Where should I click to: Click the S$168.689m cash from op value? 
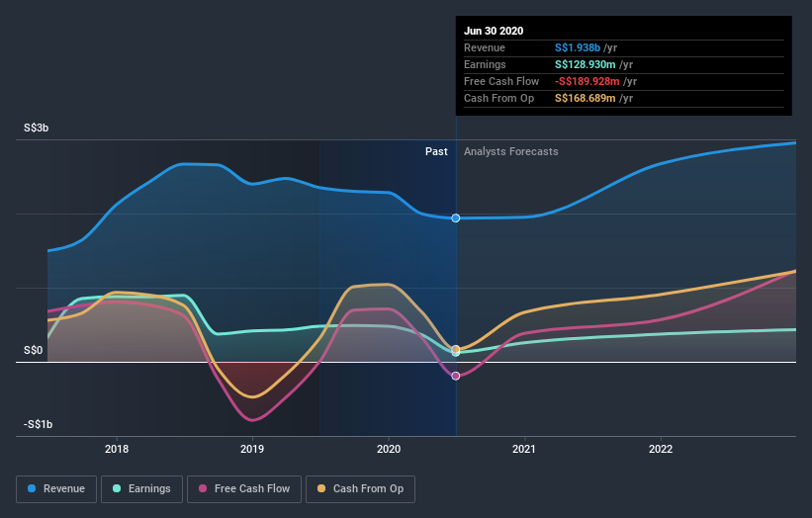[x=586, y=98]
